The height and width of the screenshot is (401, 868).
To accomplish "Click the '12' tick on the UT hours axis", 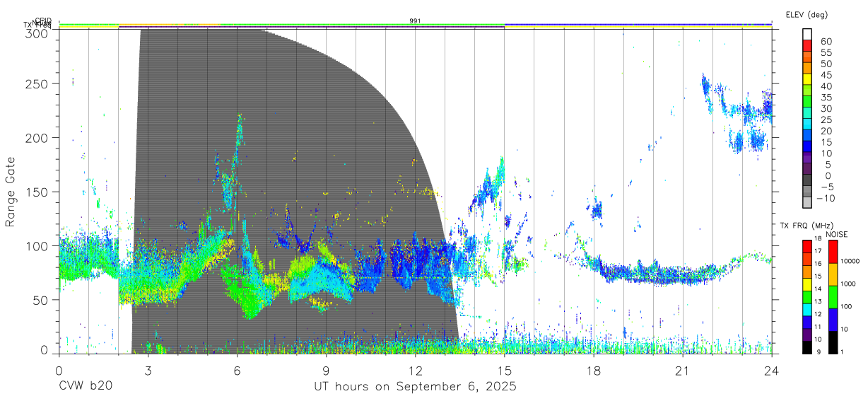I will click(x=415, y=370).
